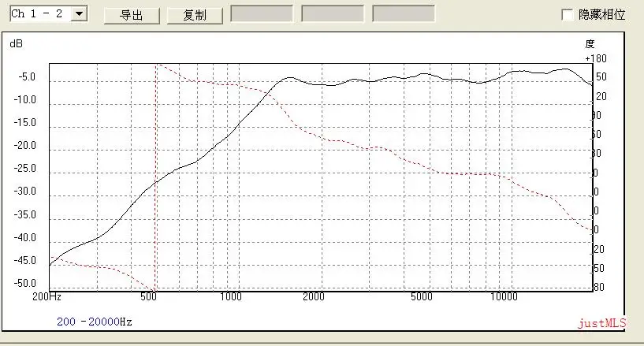The image size is (644, 346).
Task: Click the -5.0 dB axis value
Action: pos(27,76)
